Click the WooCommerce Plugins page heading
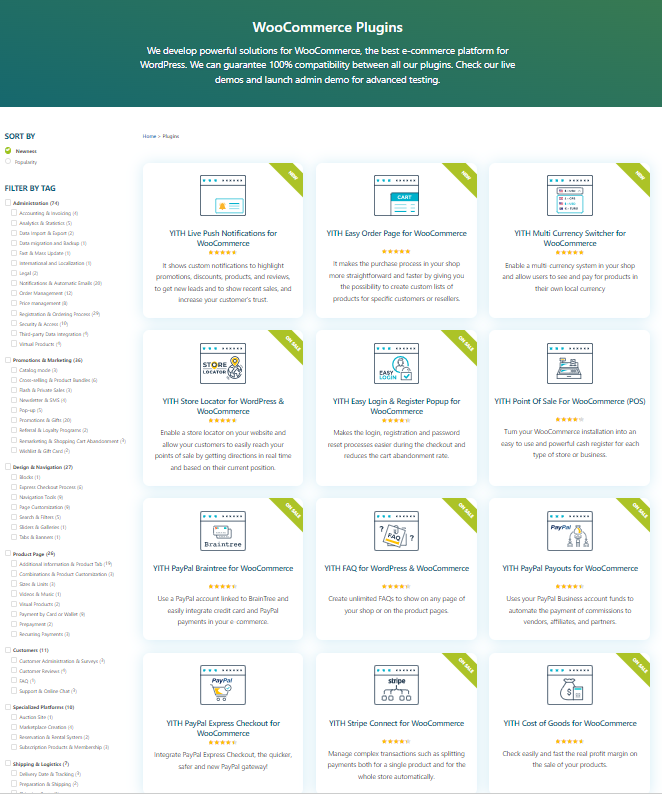Viewport: 662px width, 806px height. click(327, 27)
